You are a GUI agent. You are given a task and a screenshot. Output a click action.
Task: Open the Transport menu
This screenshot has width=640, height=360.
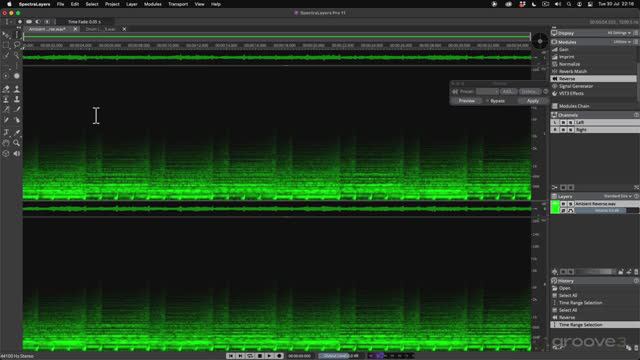pos(178,4)
